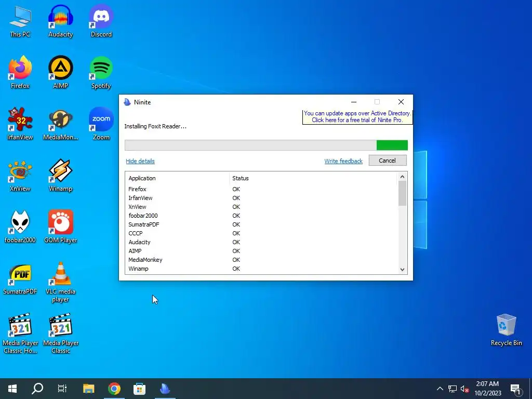The image size is (532, 399).
Task: Select the Winamp row in the list
Action: pos(261,269)
